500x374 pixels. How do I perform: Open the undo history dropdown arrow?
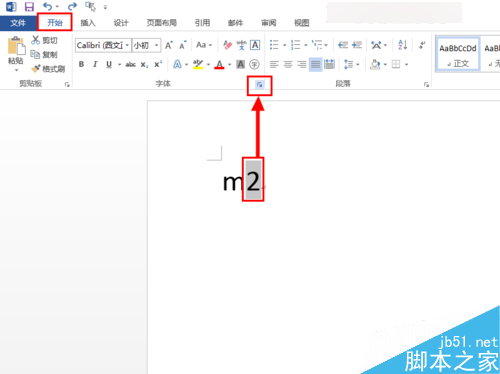[x=57, y=7]
